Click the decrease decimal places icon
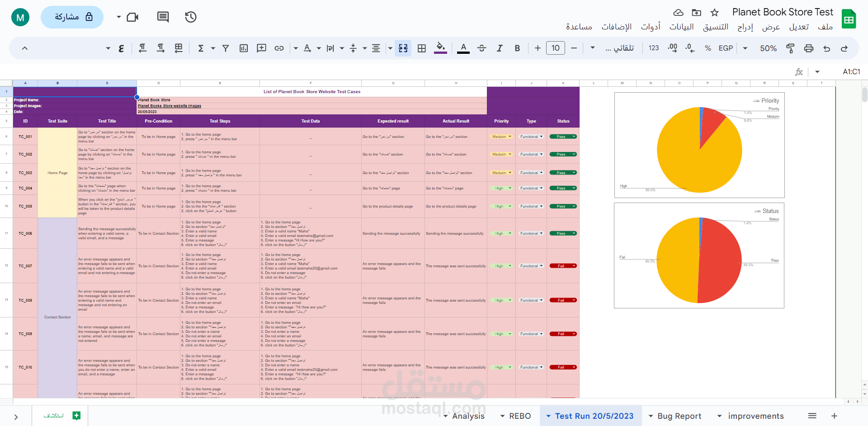The width and height of the screenshot is (868, 426). pos(690,48)
